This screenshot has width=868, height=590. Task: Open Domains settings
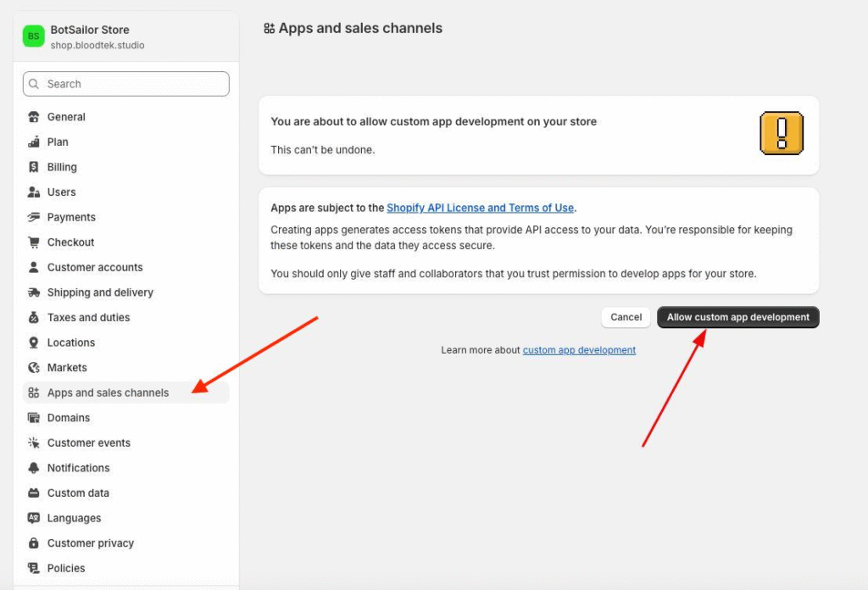(x=125, y=418)
